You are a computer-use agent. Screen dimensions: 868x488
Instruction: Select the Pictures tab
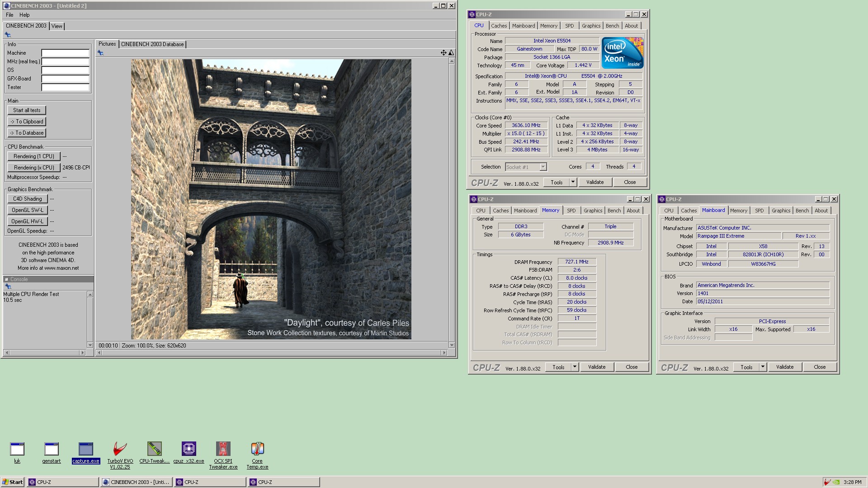tap(107, 44)
